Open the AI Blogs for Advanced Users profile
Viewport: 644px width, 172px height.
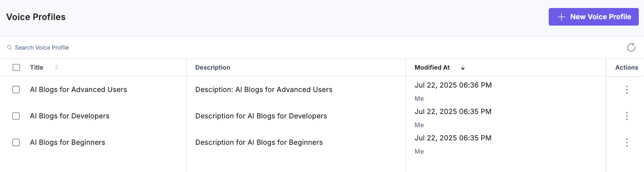point(78,90)
